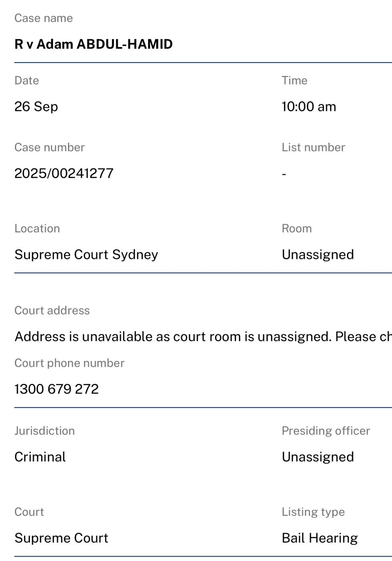Click the Supreme Court Sydney location text

[86, 255]
